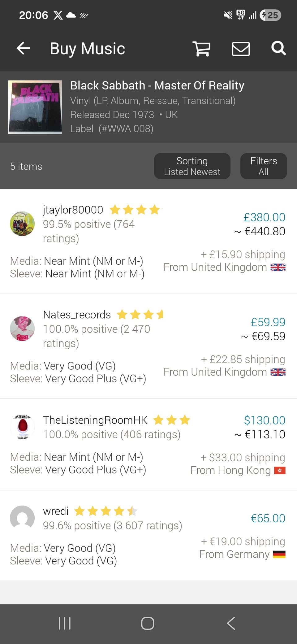The image size is (297, 644).
Task: Open jtaylor80000 seller name
Action: click(73, 210)
